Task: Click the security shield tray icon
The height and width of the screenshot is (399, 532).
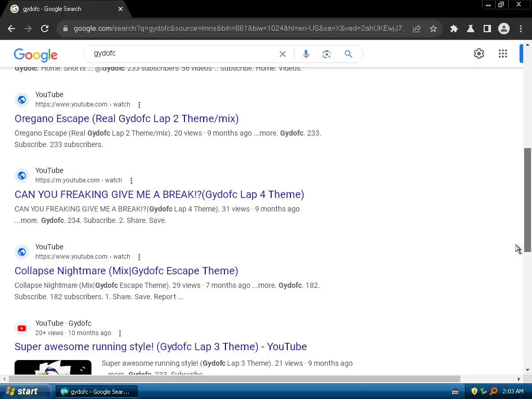Action: [x=474, y=391]
